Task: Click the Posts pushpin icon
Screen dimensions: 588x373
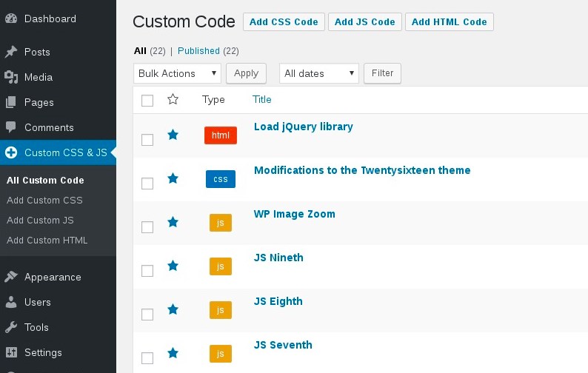Action: pos(11,52)
